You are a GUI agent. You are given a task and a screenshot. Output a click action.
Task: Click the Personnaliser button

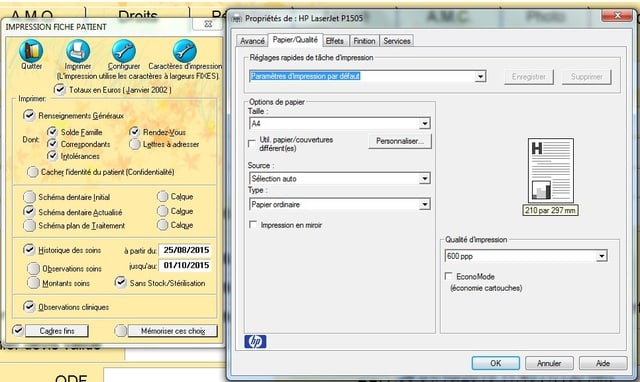[x=400, y=141]
